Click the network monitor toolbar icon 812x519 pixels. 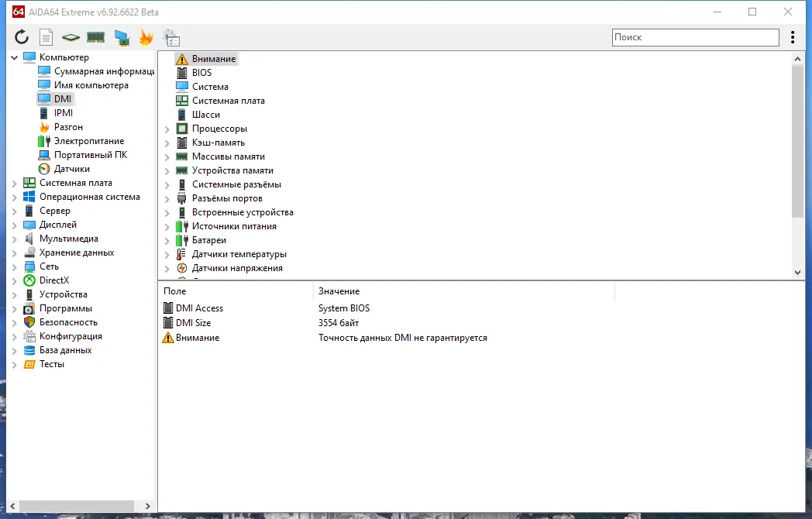click(122, 37)
